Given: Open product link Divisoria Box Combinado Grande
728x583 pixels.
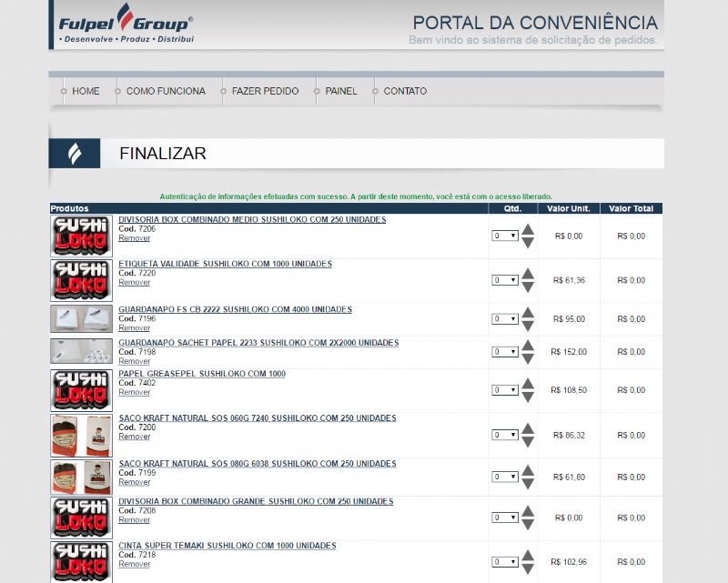Looking at the screenshot, I should [x=256, y=501].
